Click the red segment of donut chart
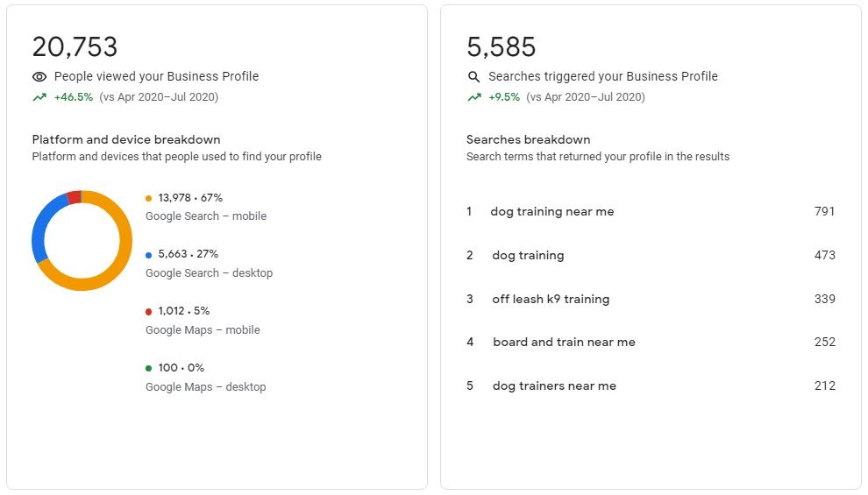The height and width of the screenshot is (495, 868). point(74,196)
